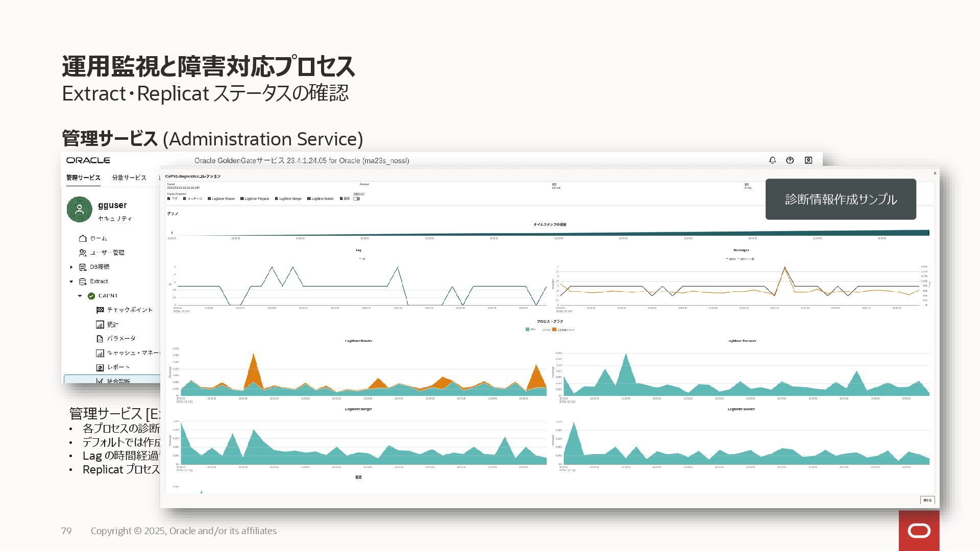This screenshot has height=551, width=980.
Task: Toggle the detail switch in display properties
Action: coord(356,199)
